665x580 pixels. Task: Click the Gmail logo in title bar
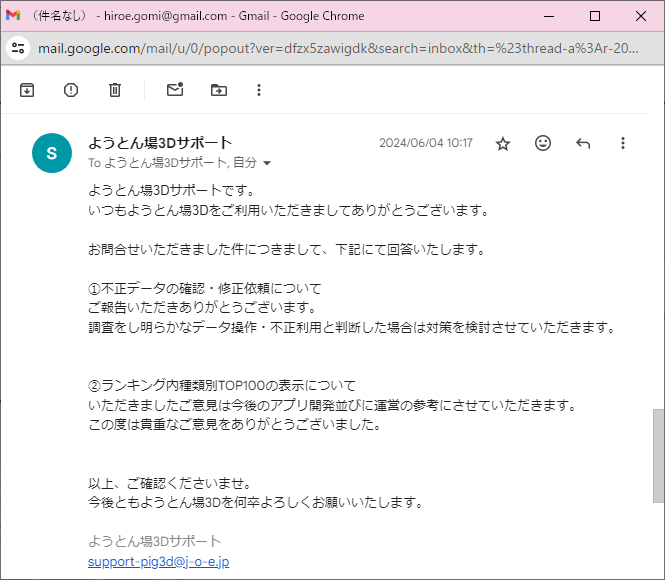(13, 15)
